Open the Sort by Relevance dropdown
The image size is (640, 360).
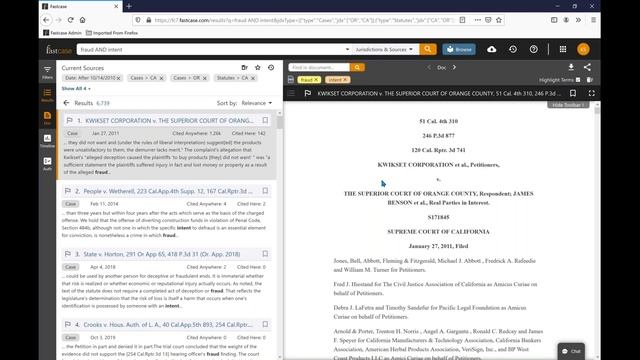257,103
